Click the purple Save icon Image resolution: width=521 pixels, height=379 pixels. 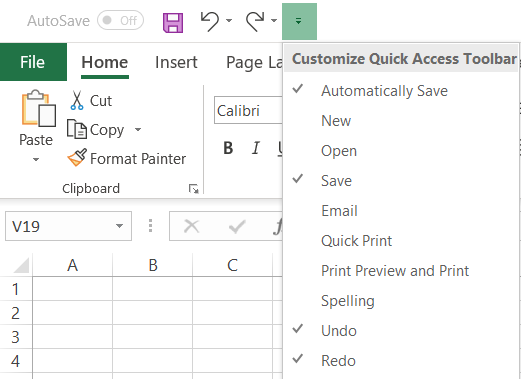(x=173, y=23)
